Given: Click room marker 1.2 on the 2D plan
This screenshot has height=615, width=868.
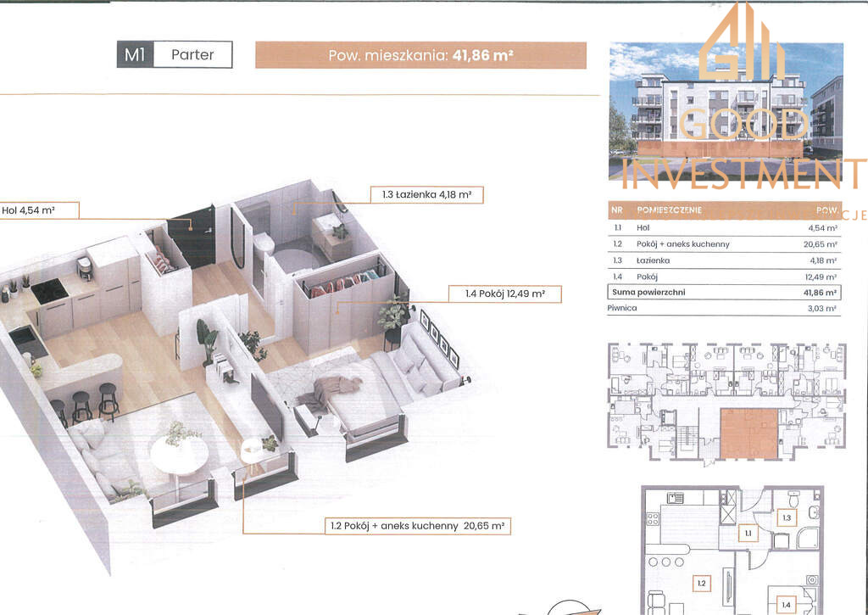Looking at the screenshot, I should click(x=701, y=583).
